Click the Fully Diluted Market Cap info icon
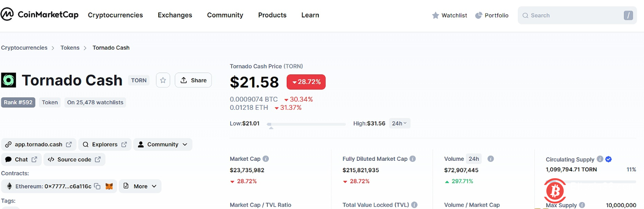Image resolution: width=644 pixels, height=209 pixels. pyautogui.click(x=412, y=159)
